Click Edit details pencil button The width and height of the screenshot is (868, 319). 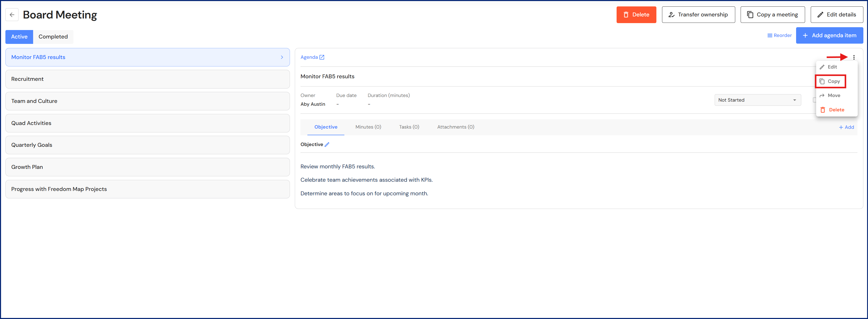coord(836,15)
